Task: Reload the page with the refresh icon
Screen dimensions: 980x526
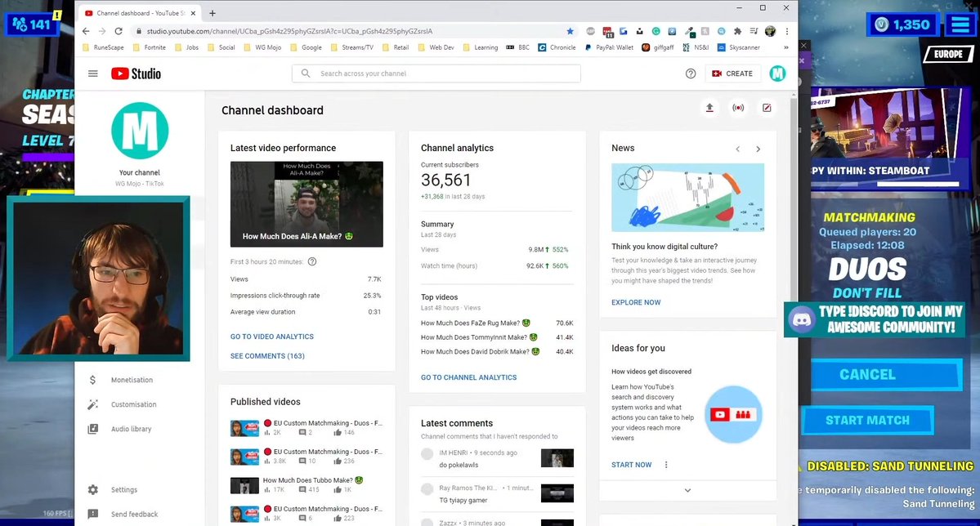Action: point(119,30)
